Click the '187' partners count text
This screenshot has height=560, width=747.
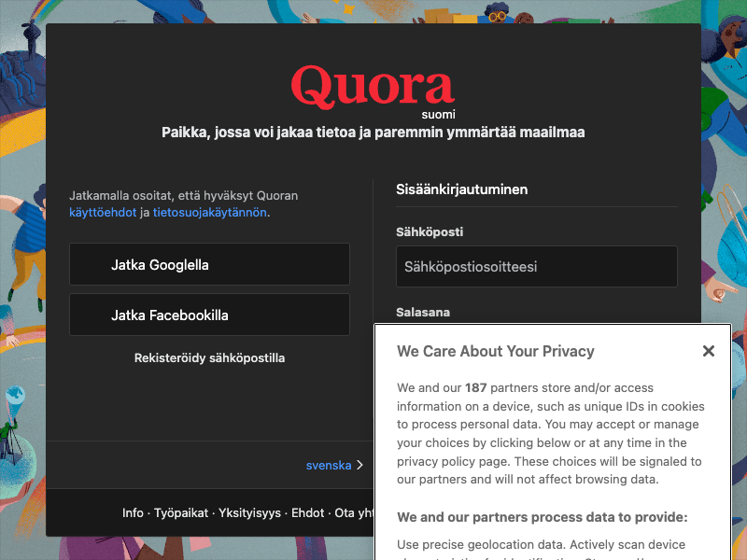pyautogui.click(x=476, y=387)
